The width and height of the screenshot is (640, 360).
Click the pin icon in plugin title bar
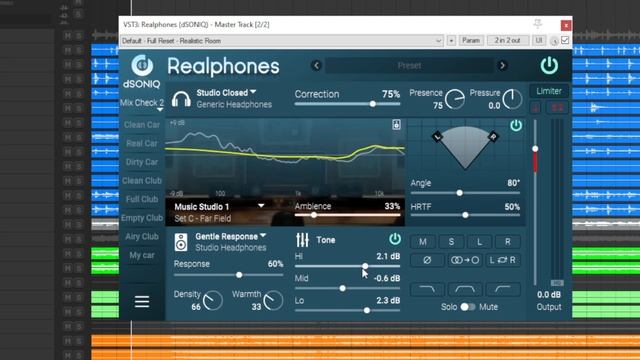(x=538, y=24)
